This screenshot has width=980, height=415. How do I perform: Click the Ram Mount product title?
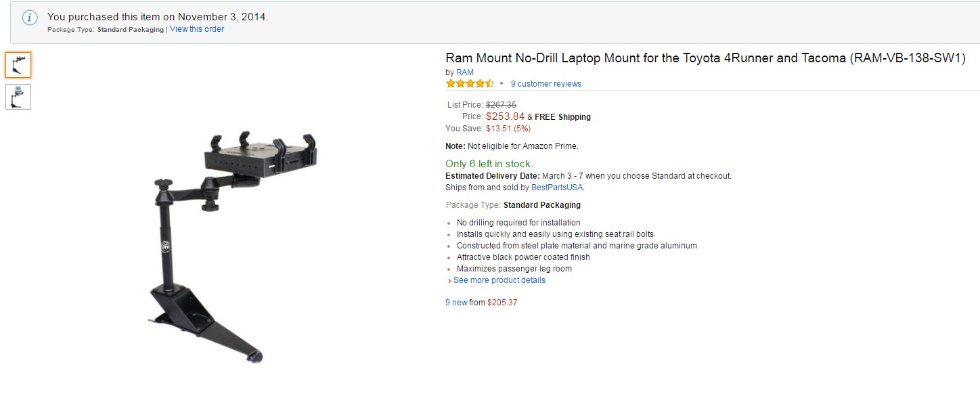[705, 58]
